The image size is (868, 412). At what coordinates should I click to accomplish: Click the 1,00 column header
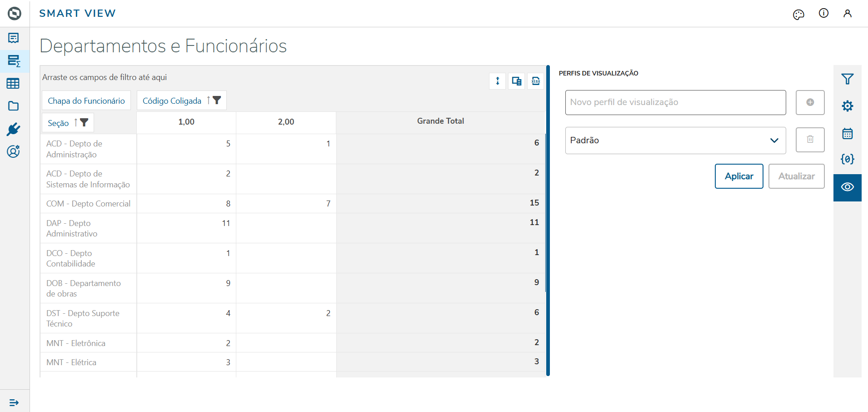(186, 122)
